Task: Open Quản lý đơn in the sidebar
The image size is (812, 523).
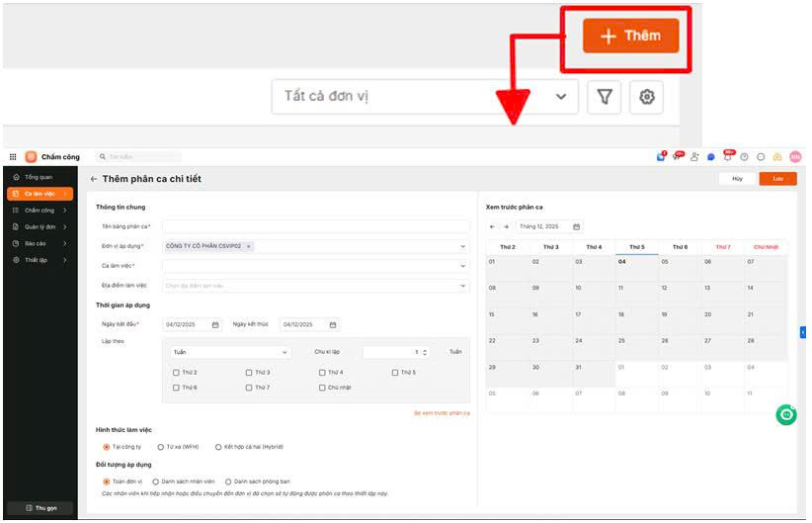Action: coord(40,227)
